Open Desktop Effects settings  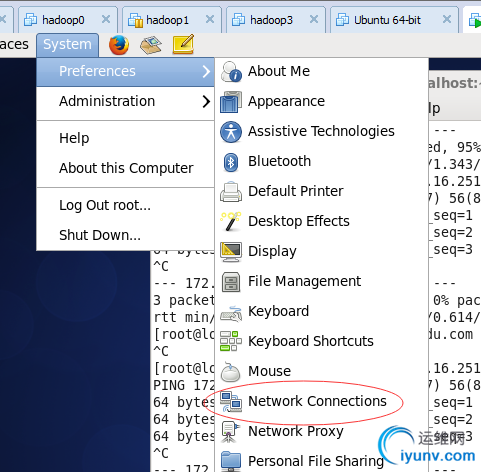tap(321, 221)
